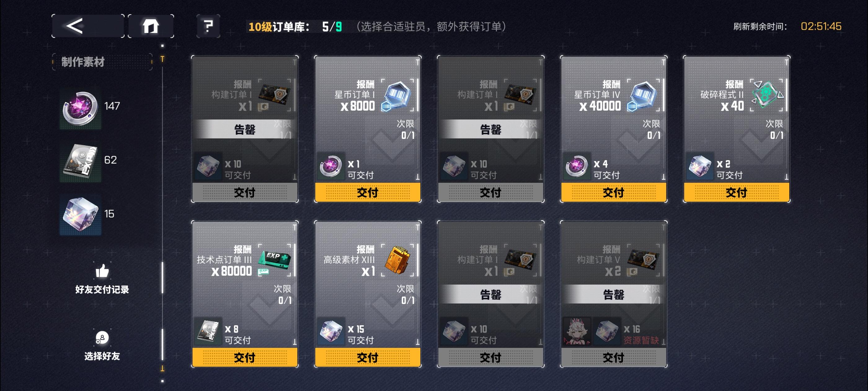Click the refresh remaining time 02:51:45
868x391 pixels.
[821, 26]
